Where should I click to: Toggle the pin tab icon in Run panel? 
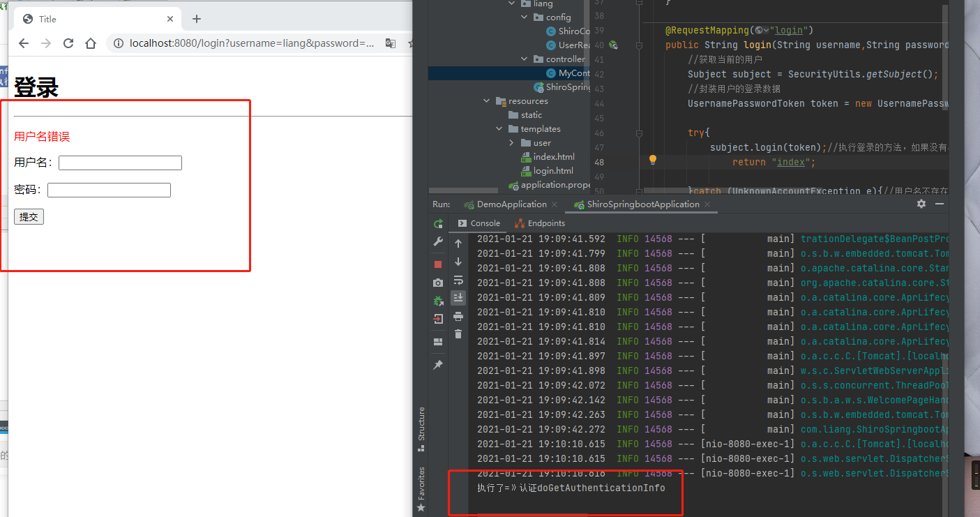[438, 365]
